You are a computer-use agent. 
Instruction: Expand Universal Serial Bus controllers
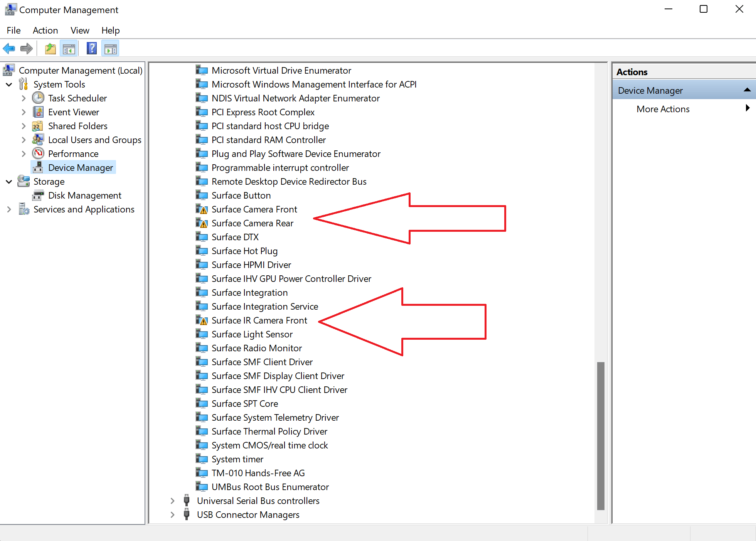pyautogui.click(x=172, y=501)
